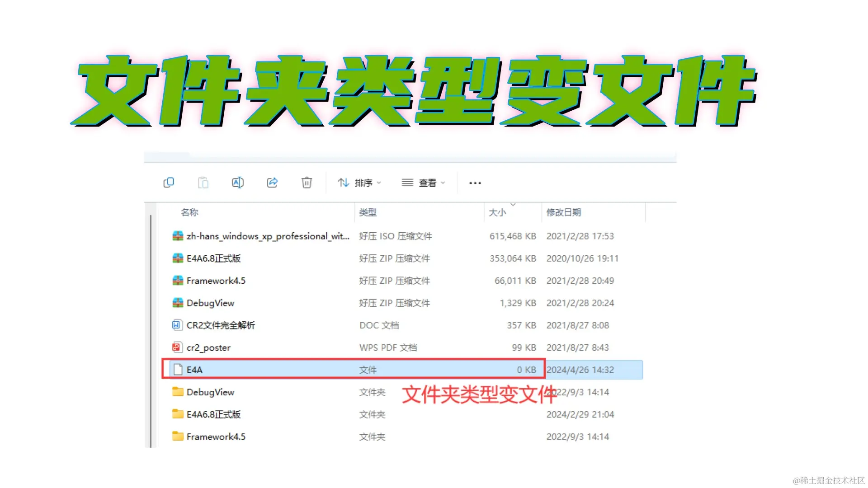Click the ISO archive icon of zh-hans_windows_xp file
This screenshot has width=868, height=488.
click(177, 235)
